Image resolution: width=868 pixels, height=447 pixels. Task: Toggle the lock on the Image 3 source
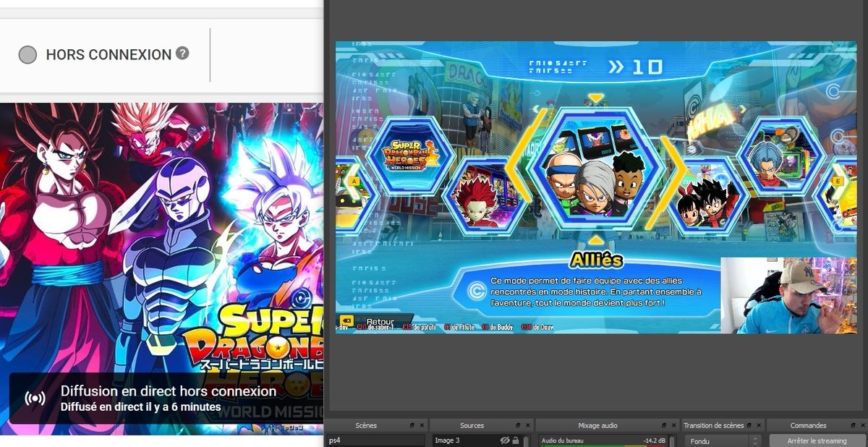pyautogui.click(x=516, y=440)
